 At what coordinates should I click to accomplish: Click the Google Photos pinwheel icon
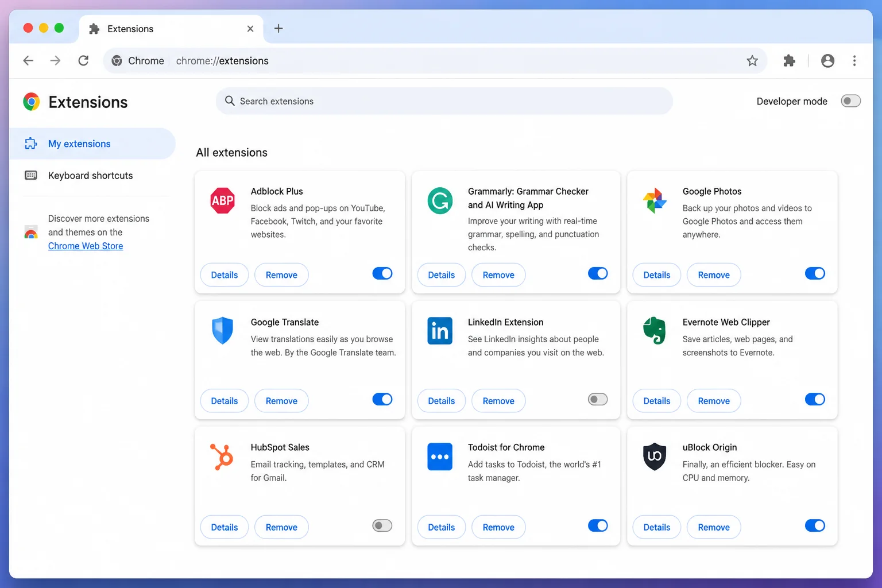(655, 200)
